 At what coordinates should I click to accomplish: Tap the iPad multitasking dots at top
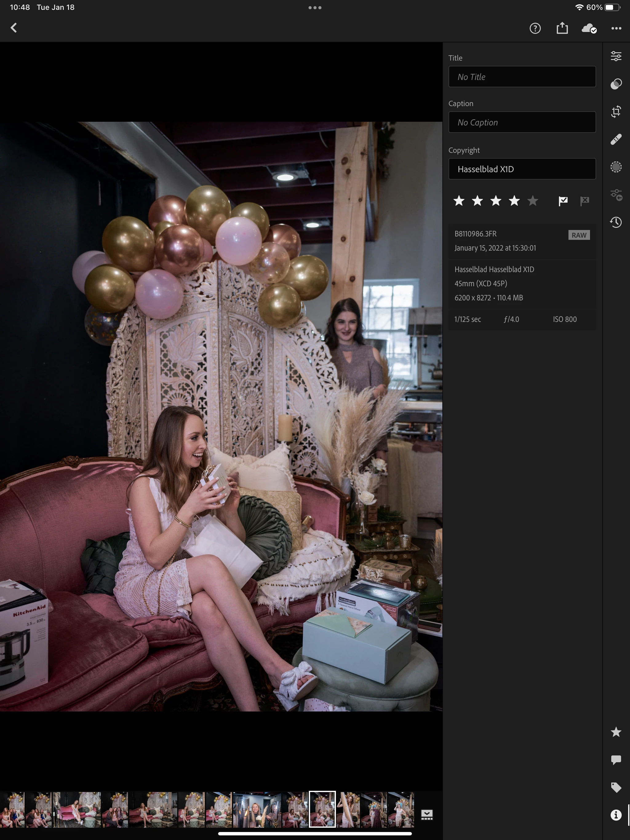tap(315, 8)
